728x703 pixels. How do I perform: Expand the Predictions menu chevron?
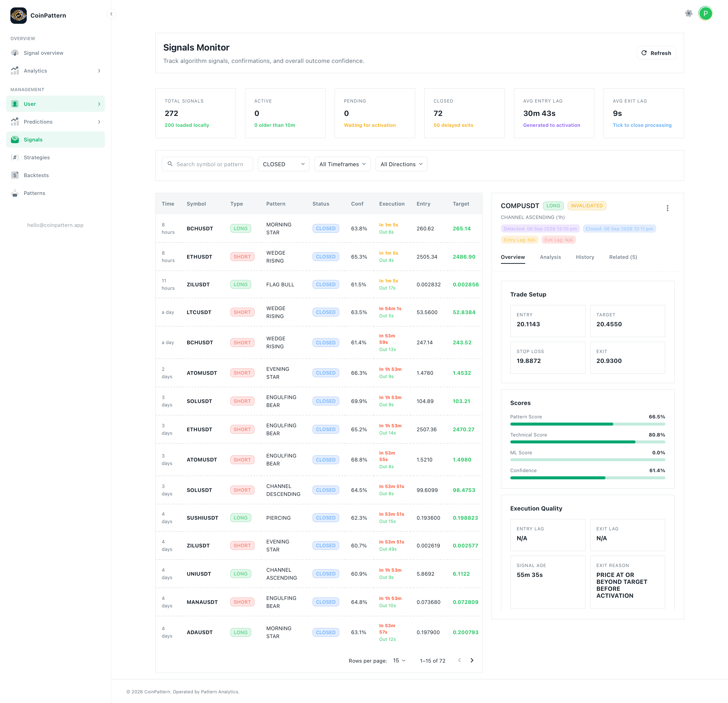point(99,122)
